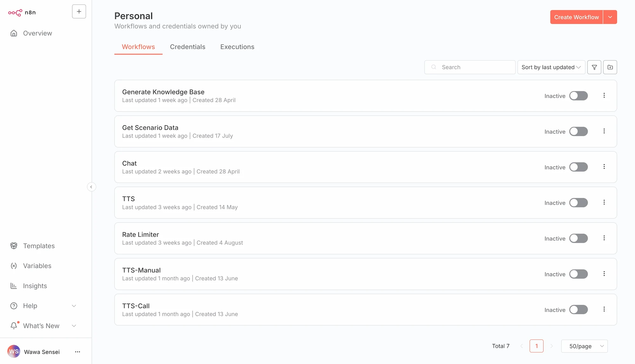The width and height of the screenshot is (635, 364).
Task: Click the plus icon in sidebar
Action: coord(79,12)
